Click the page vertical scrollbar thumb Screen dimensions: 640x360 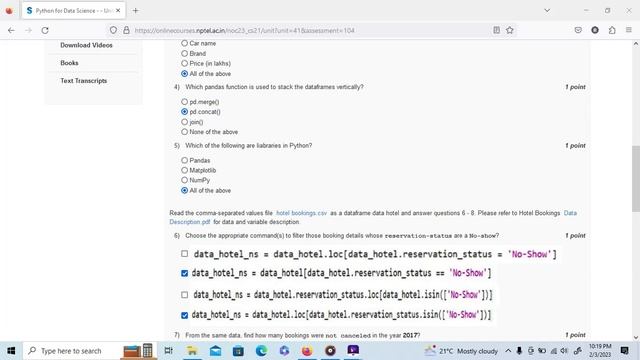point(636,178)
